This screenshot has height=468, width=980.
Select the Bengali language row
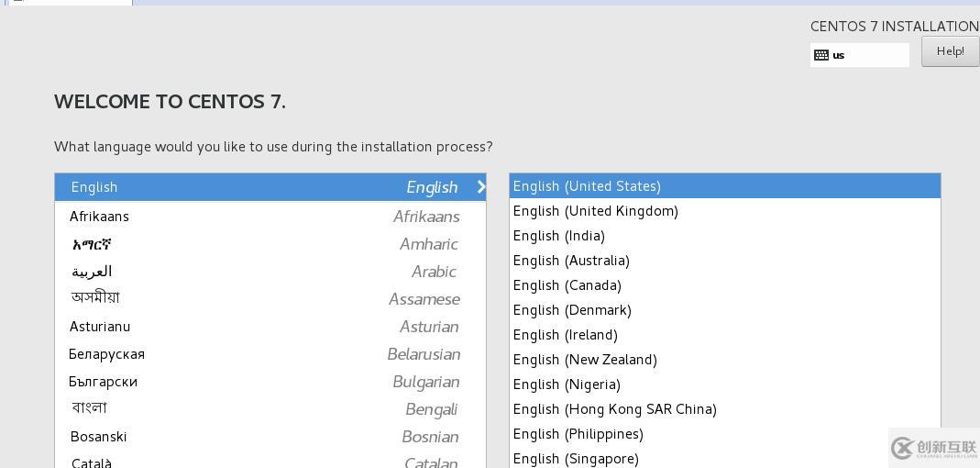click(270, 409)
